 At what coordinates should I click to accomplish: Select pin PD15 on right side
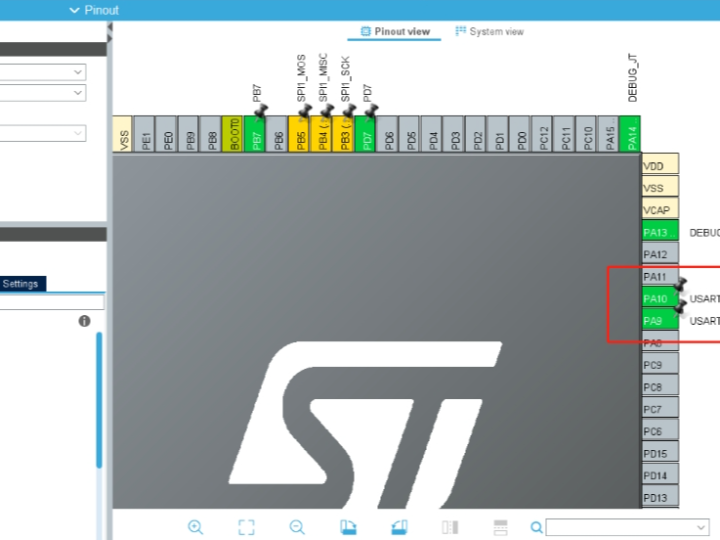[660, 453]
